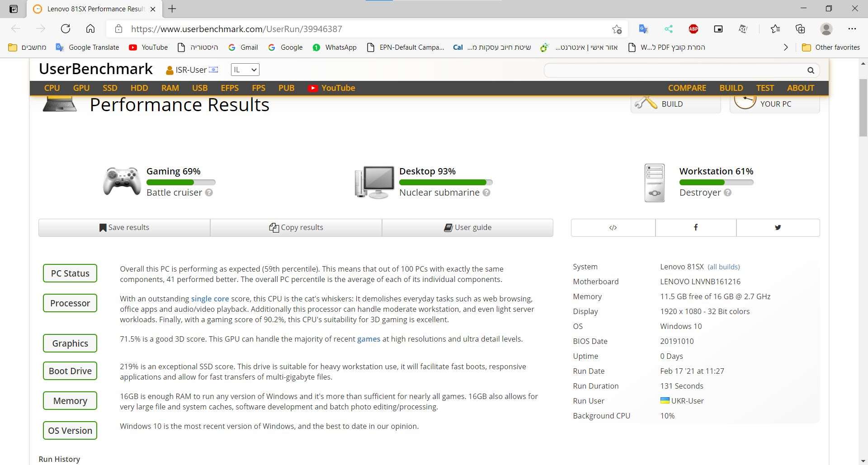Follow the games link in Graphics text
Image resolution: width=868 pixels, height=465 pixels.
click(x=368, y=339)
